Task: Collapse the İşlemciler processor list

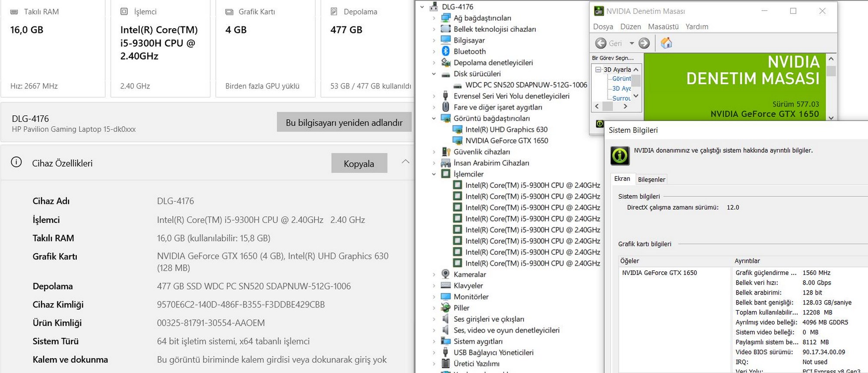Action: (x=434, y=174)
